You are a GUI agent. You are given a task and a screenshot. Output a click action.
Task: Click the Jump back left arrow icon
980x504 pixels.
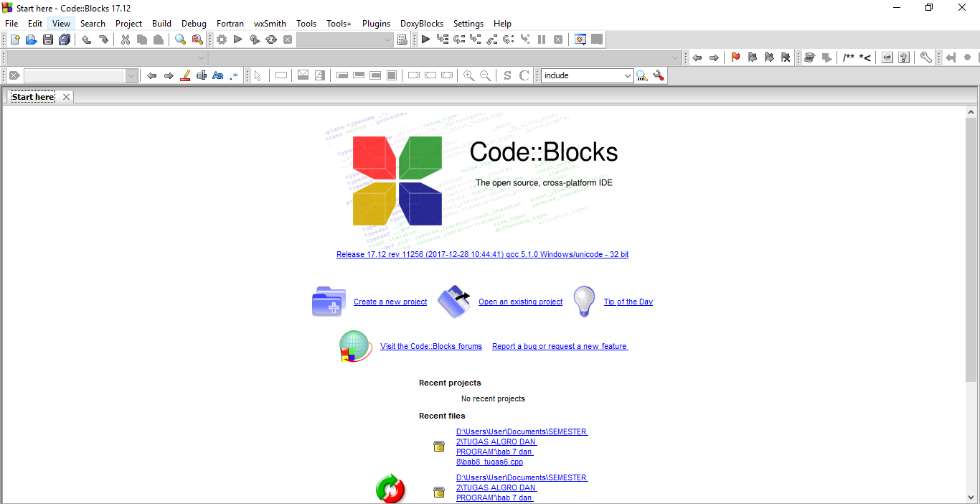coord(697,57)
